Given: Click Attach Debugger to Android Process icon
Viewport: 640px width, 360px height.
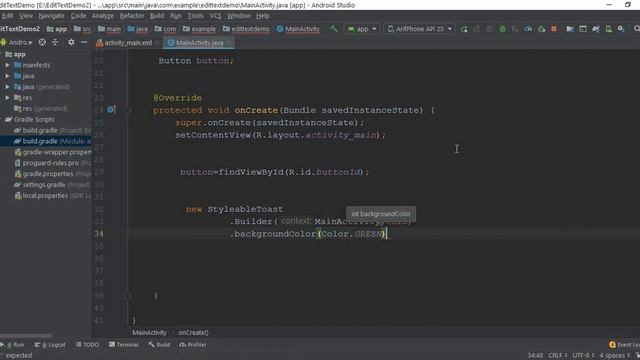Looking at the screenshot, I should (541, 29).
